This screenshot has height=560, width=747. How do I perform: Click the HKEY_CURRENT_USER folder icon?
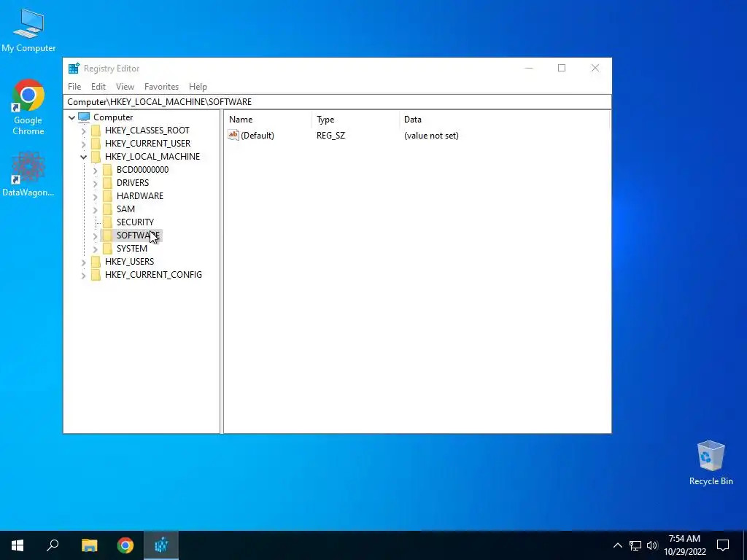tap(96, 144)
